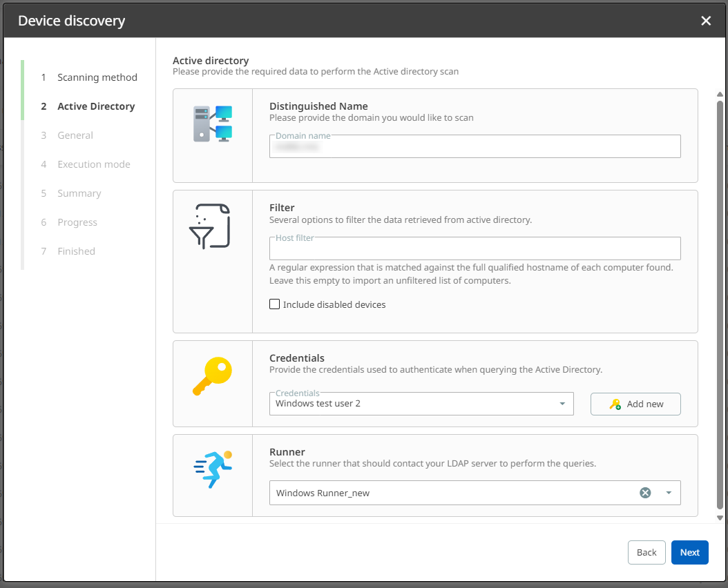Expand the Runner dropdown arrow
Viewport: 728px width, 588px height.
click(669, 493)
